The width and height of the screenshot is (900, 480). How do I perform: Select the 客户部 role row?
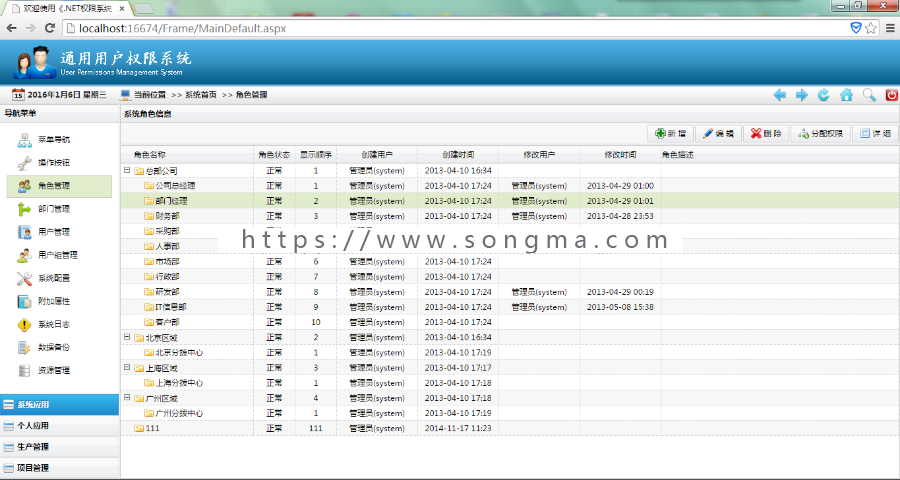[x=510, y=322]
